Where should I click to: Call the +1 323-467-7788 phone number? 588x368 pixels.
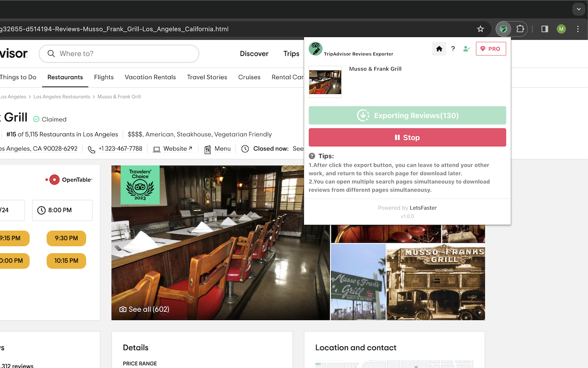[x=120, y=149]
